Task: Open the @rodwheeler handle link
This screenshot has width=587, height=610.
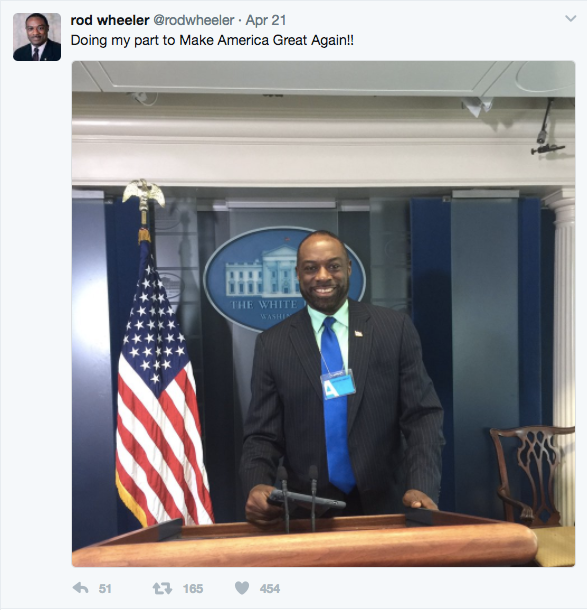Action: click(194, 20)
